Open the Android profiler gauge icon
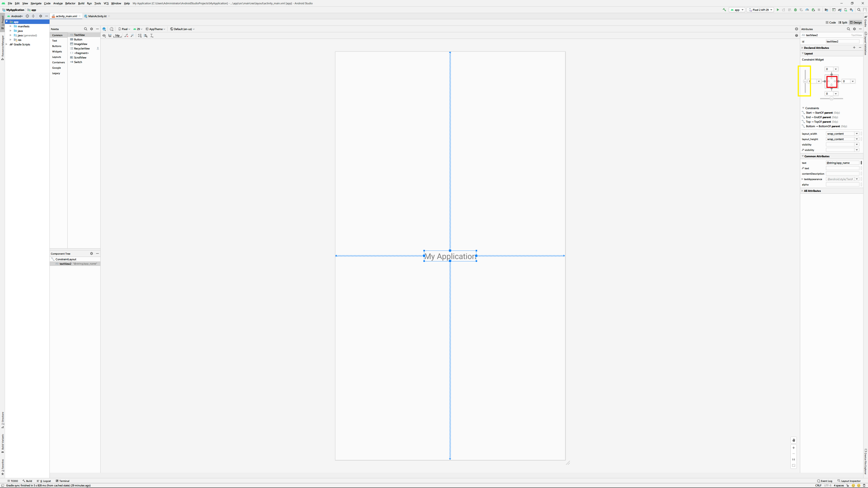The width and height of the screenshot is (868, 488). [807, 10]
